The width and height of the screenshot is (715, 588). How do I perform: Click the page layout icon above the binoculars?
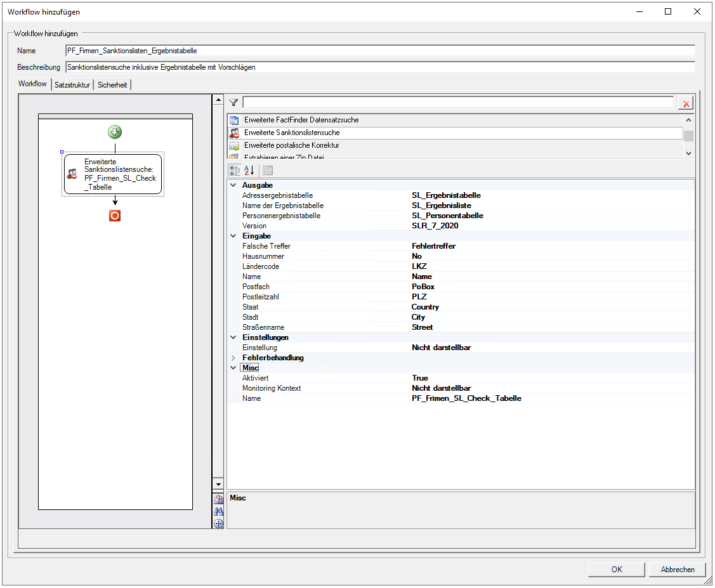pos(218,499)
